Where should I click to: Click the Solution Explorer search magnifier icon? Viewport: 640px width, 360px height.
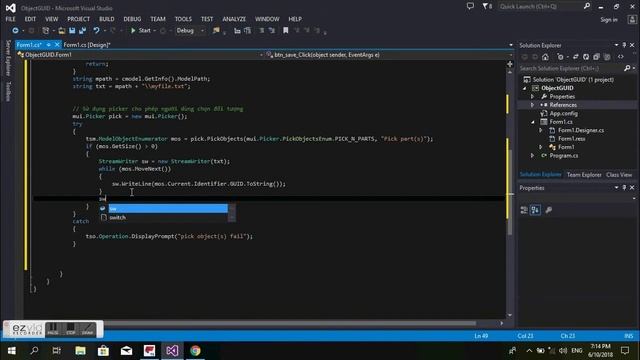pyautogui.click(x=627, y=69)
